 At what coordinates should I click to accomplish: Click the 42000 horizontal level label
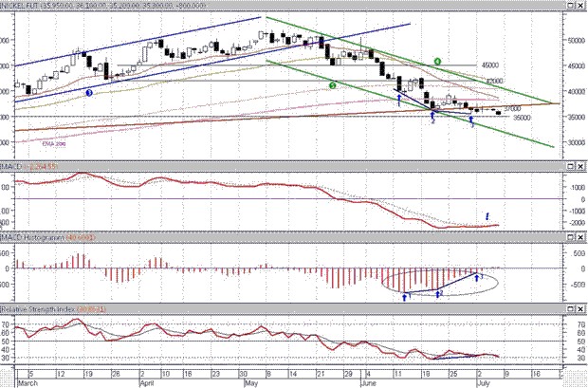489,83
